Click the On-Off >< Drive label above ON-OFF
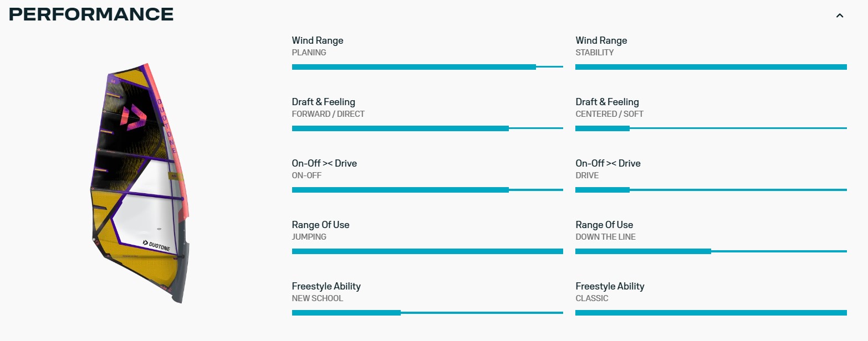 click(x=324, y=163)
